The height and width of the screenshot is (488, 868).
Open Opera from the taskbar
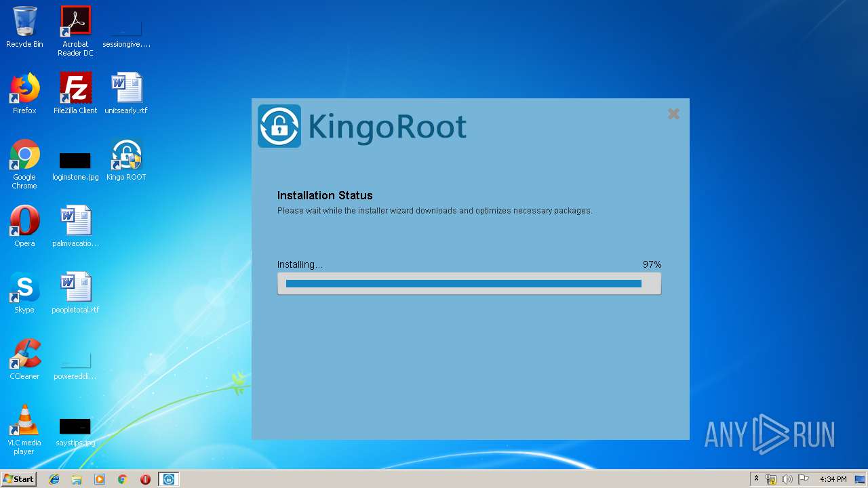(x=145, y=479)
